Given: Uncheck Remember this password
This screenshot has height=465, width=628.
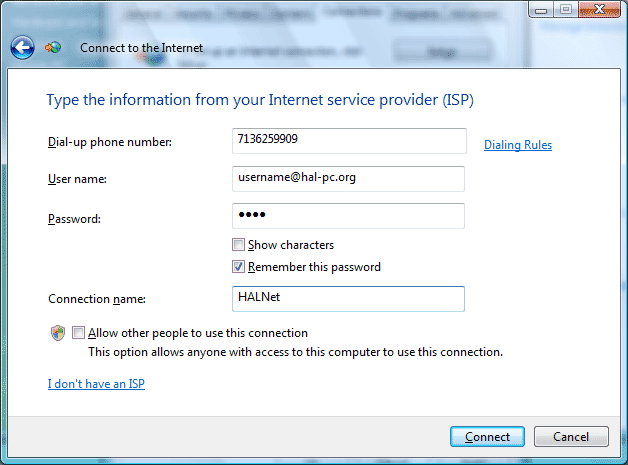Looking at the screenshot, I should (x=238, y=267).
